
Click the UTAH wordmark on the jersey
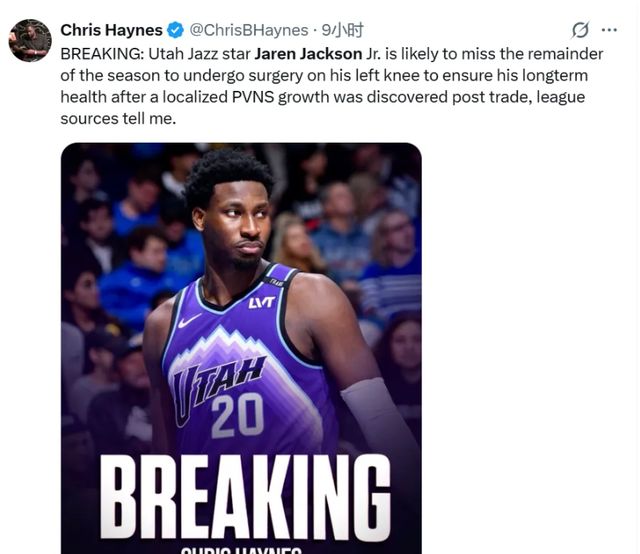[x=218, y=388]
